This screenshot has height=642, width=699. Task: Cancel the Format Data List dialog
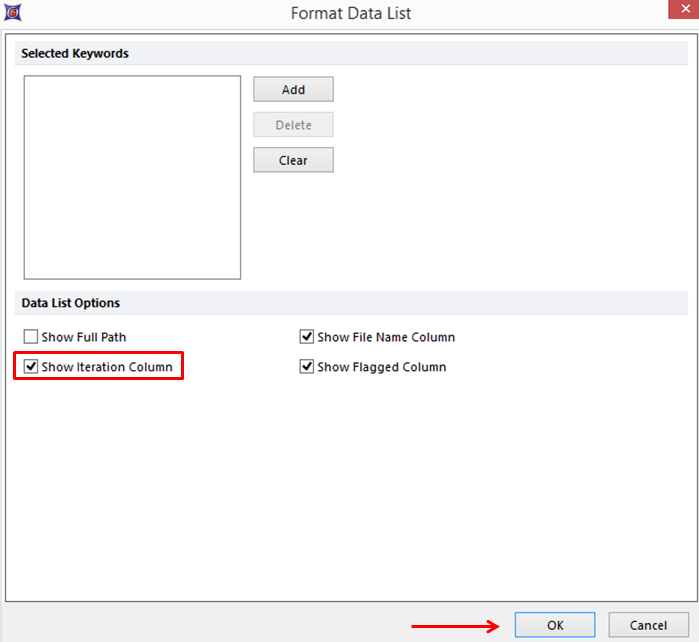click(x=648, y=625)
